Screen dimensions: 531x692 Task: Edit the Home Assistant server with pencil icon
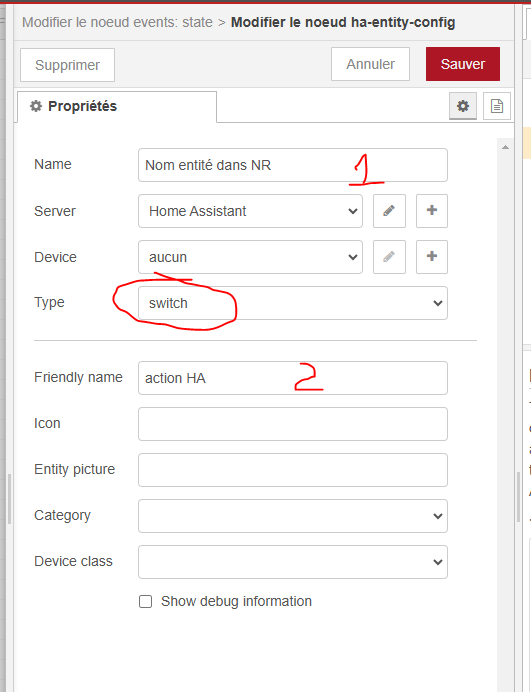389,211
